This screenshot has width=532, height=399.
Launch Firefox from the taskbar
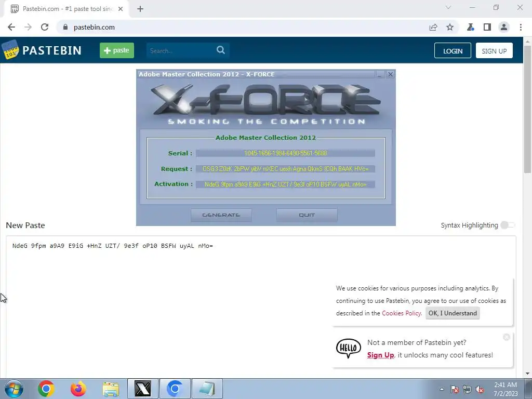pos(78,389)
